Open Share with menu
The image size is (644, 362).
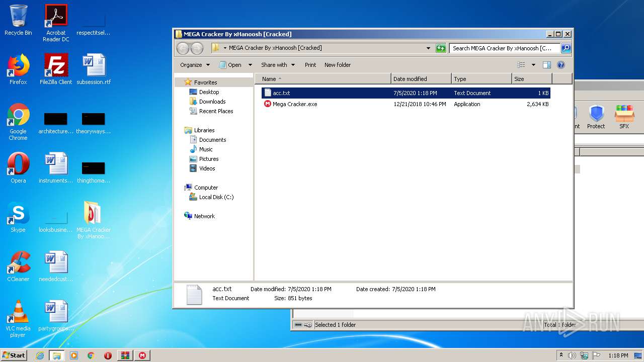click(278, 65)
